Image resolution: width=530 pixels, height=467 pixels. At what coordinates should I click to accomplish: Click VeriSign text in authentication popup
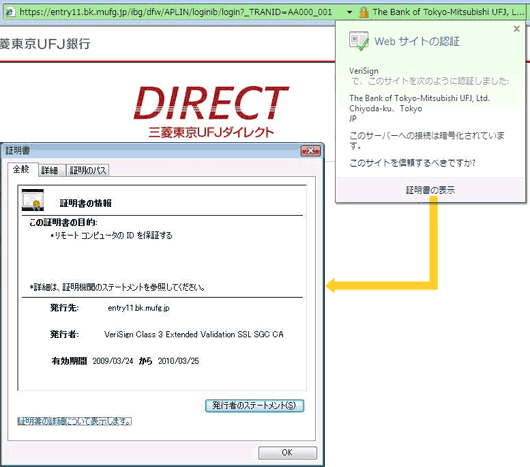tap(364, 71)
